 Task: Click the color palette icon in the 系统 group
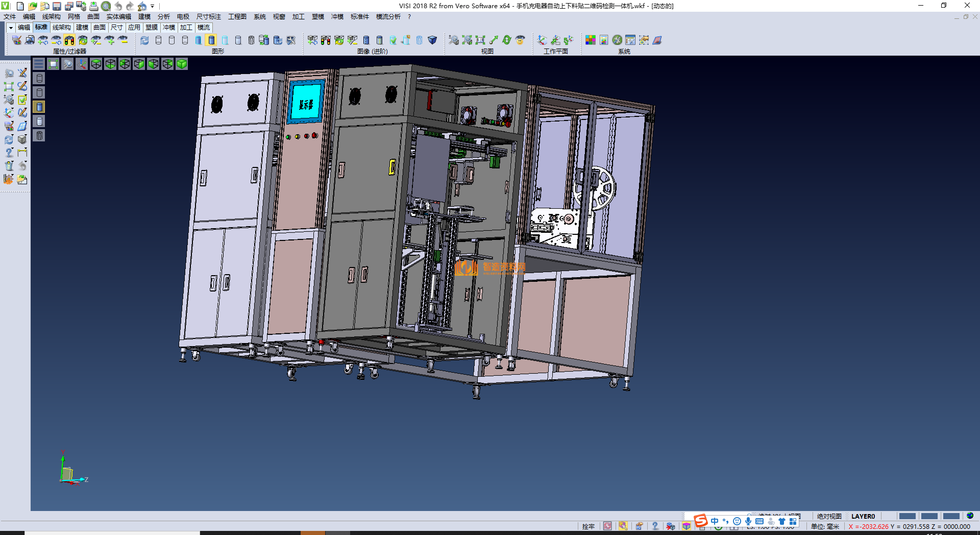pos(590,40)
